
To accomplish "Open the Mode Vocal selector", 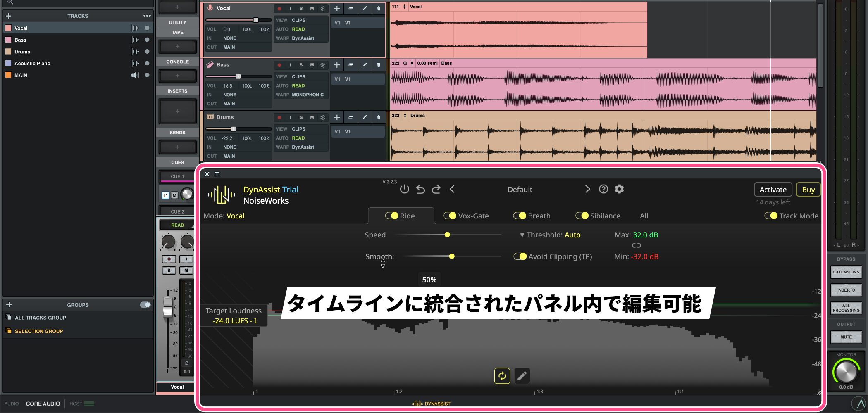I will click(235, 216).
